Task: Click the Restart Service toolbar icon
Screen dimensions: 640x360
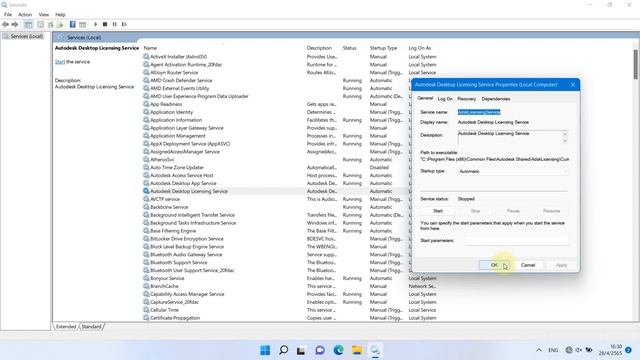Action: [x=124, y=24]
